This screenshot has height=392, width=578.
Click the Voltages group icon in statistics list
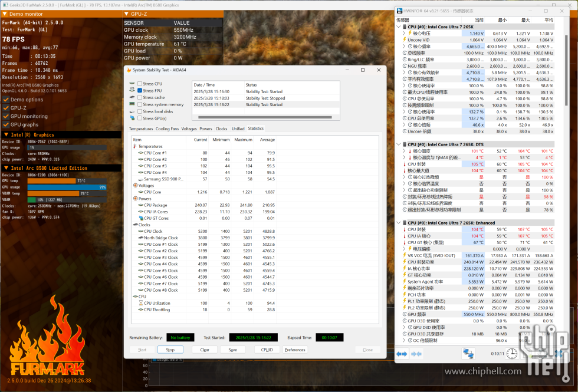click(x=135, y=185)
